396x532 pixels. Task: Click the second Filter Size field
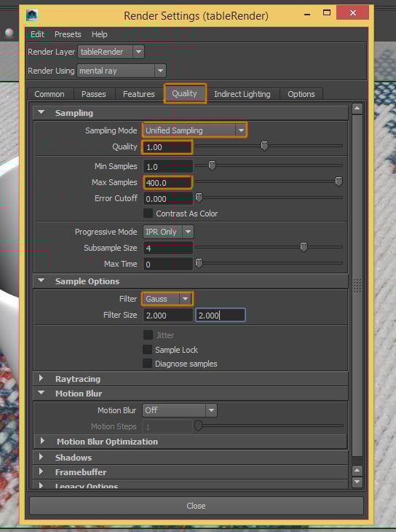coord(221,316)
